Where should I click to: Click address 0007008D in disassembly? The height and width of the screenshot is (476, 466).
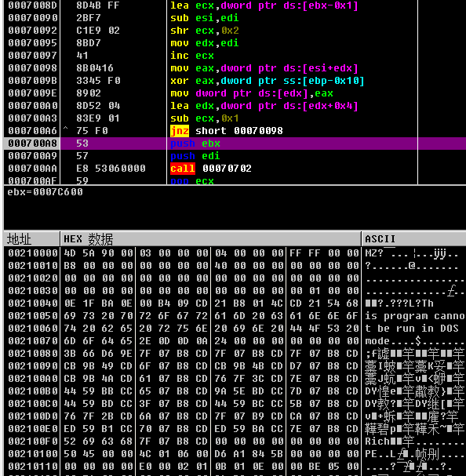(x=32, y=5)
